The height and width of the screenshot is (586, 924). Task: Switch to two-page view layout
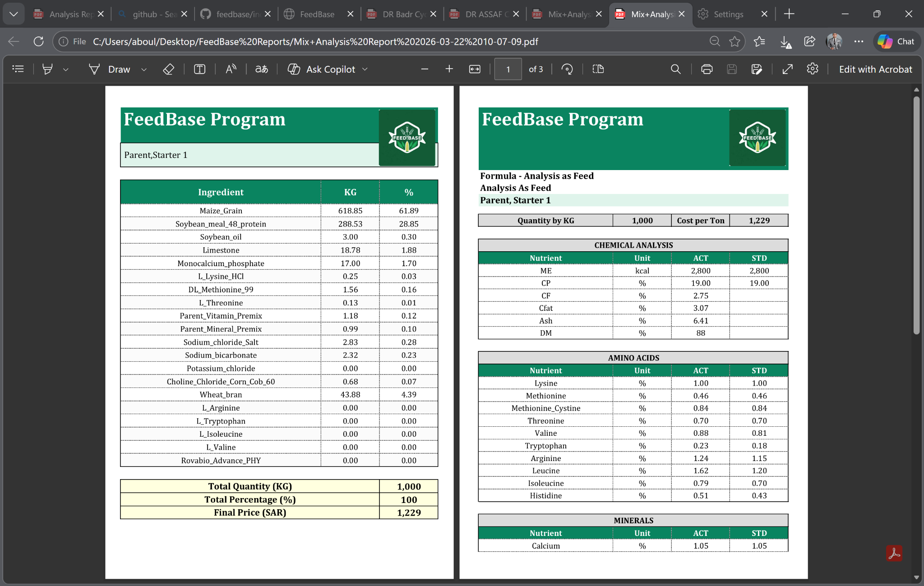point(597,69)
